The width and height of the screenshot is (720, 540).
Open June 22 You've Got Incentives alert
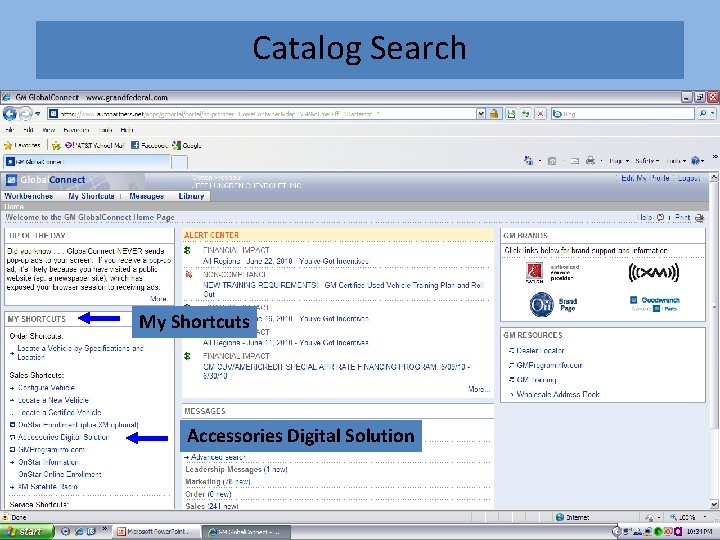[286, 261]
